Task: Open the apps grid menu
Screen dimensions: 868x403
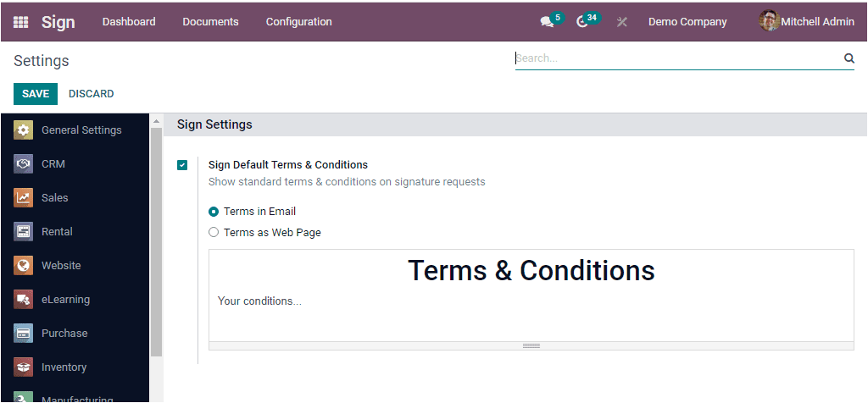Action: pos(21,22)
